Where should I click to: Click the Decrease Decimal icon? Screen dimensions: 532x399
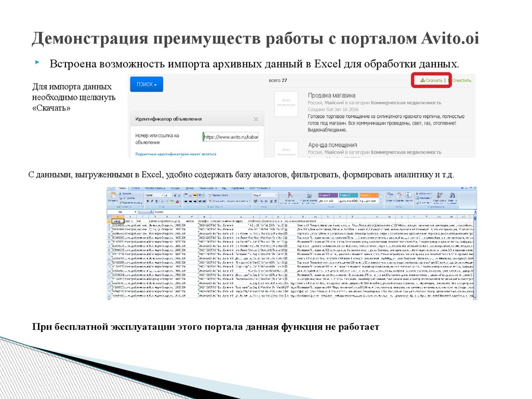(x=275, y=201)
